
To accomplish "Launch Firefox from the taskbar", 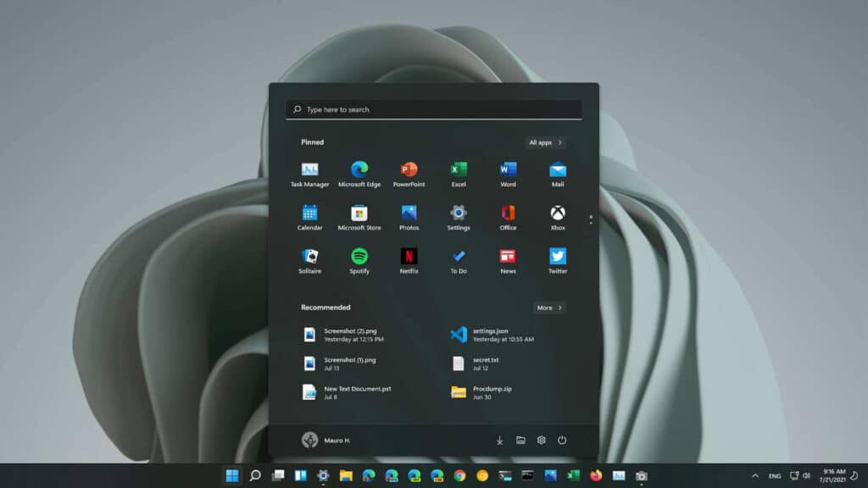I will (x=596, y=475).
